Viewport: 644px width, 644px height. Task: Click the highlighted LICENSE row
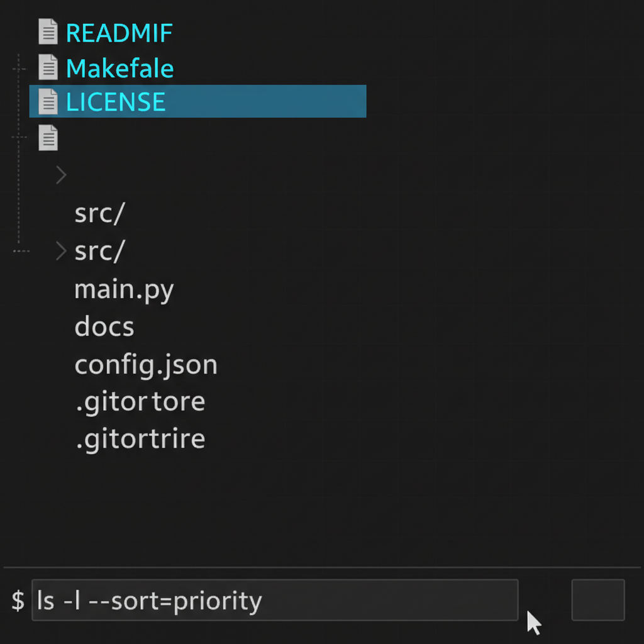coord(197,101)
